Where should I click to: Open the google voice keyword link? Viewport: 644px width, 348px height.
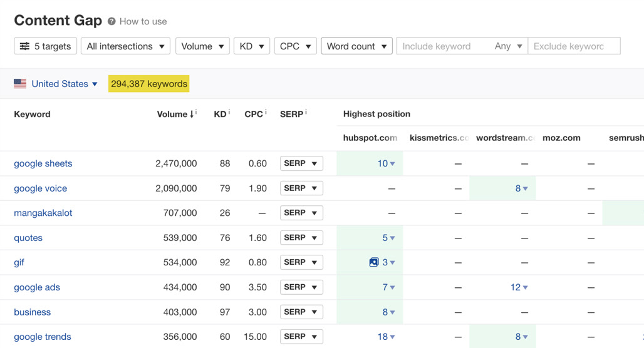(40, 188)
